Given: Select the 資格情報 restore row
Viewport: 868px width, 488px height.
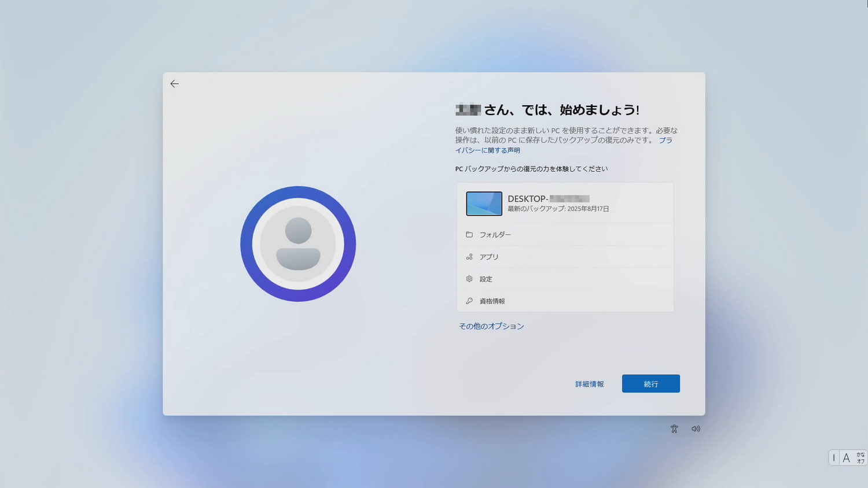Looking at the screenshot, I should pos(565,301).
